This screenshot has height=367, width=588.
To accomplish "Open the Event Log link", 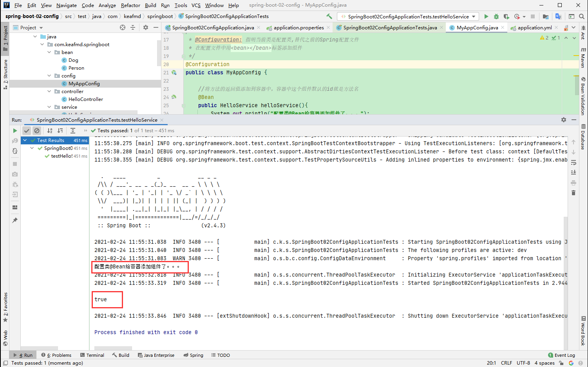I will pyautogui.click(x=564, y=355).
